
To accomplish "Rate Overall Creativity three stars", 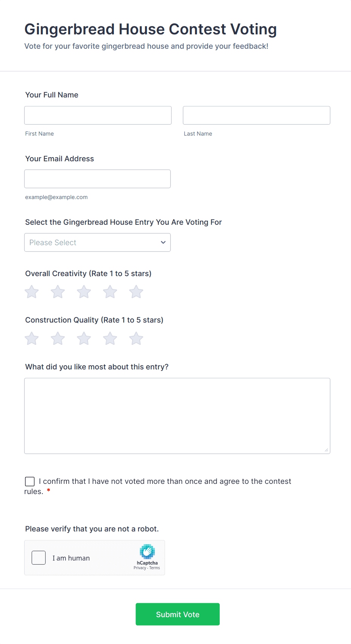I will coord(84,292).
